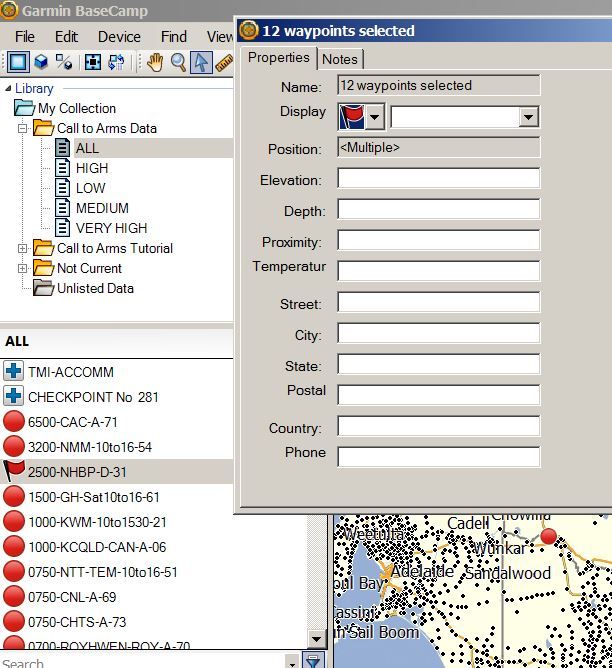Select the Hand pan tool

pos(155,63)
